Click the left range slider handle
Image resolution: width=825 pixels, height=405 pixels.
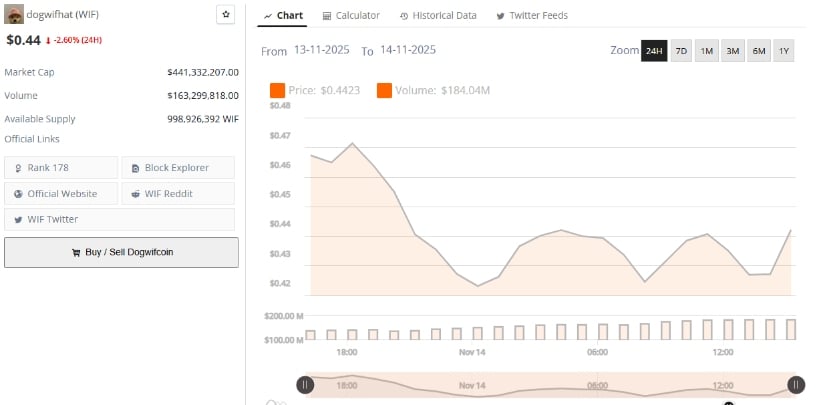click(305, 384)
